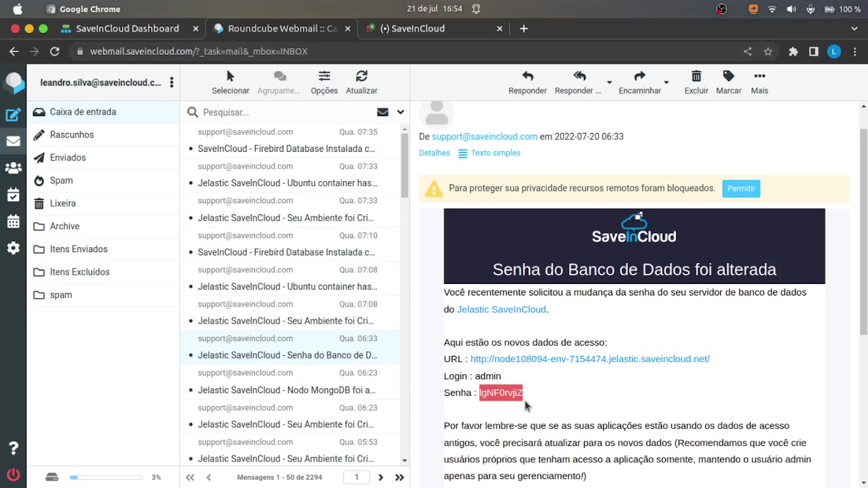Open Senha do Banco email from Qua. 06:33

pyautogui.click(x=290, y=347)
